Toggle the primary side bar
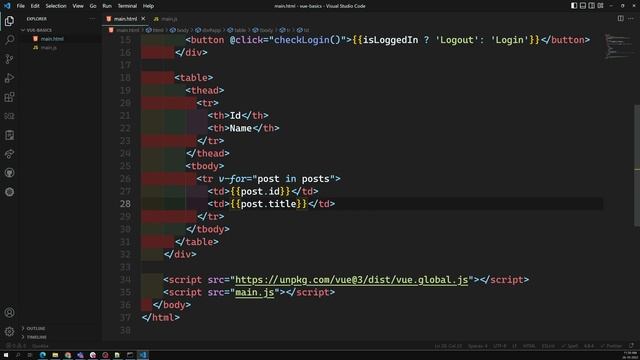The width and height of the screenshot is (640, 360). pyautogui.click(x=574, y=6)
